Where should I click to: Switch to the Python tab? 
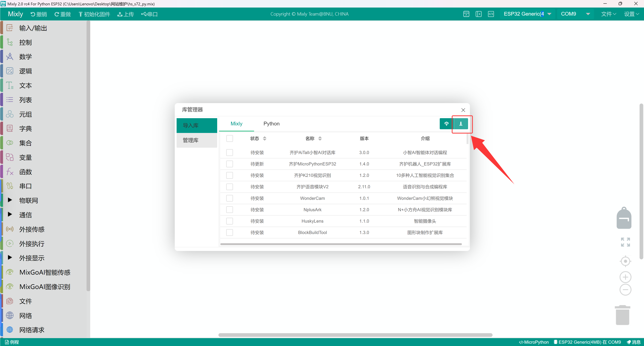[272, 123]
